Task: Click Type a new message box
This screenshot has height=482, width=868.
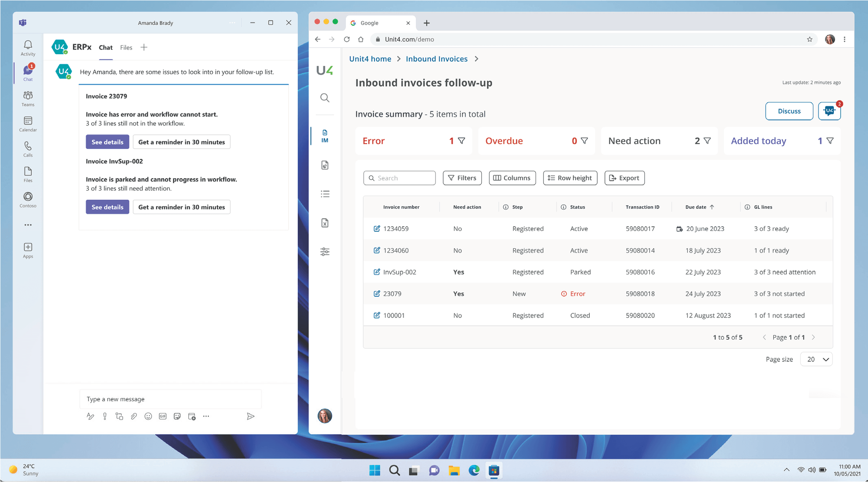Action: [x=170, y=399]
